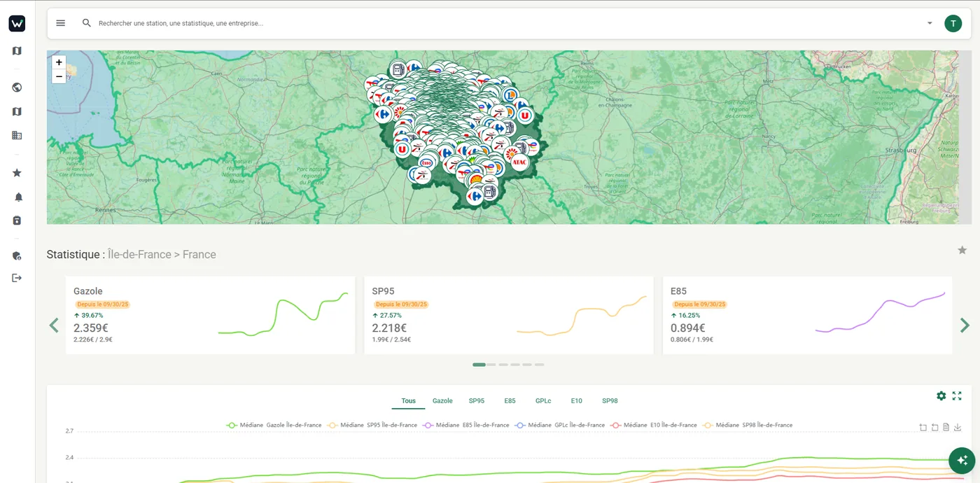Select the Tous chart tab
This screenshot has width=980, height=483.
pyautogui.click(x=409, y=401)
